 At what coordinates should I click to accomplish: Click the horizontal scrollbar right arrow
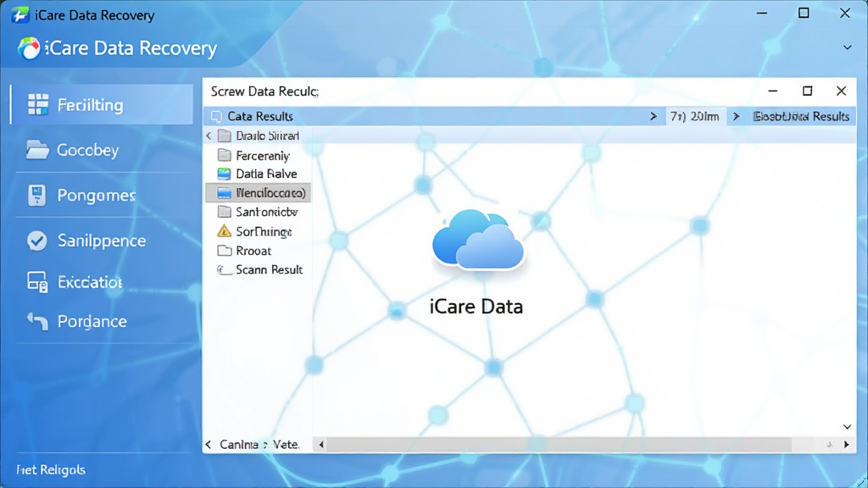pyautogui.click(x=847, y=444)
